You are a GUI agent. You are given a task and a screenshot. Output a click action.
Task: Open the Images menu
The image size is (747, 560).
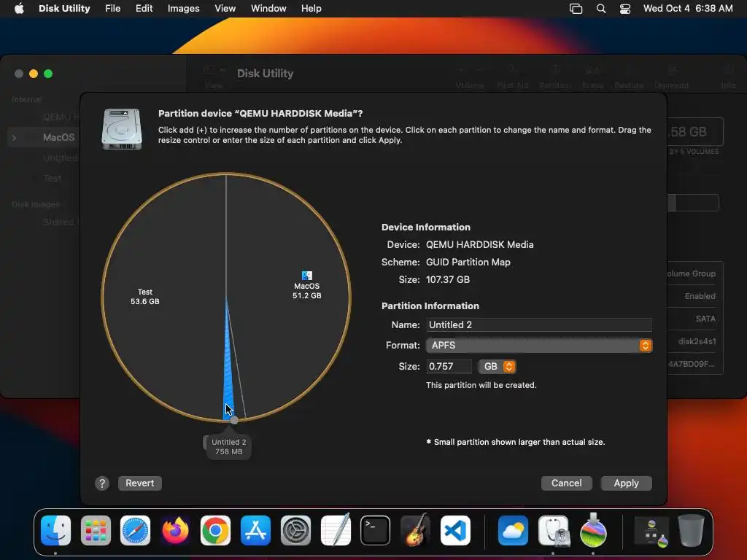pos(183,9)
